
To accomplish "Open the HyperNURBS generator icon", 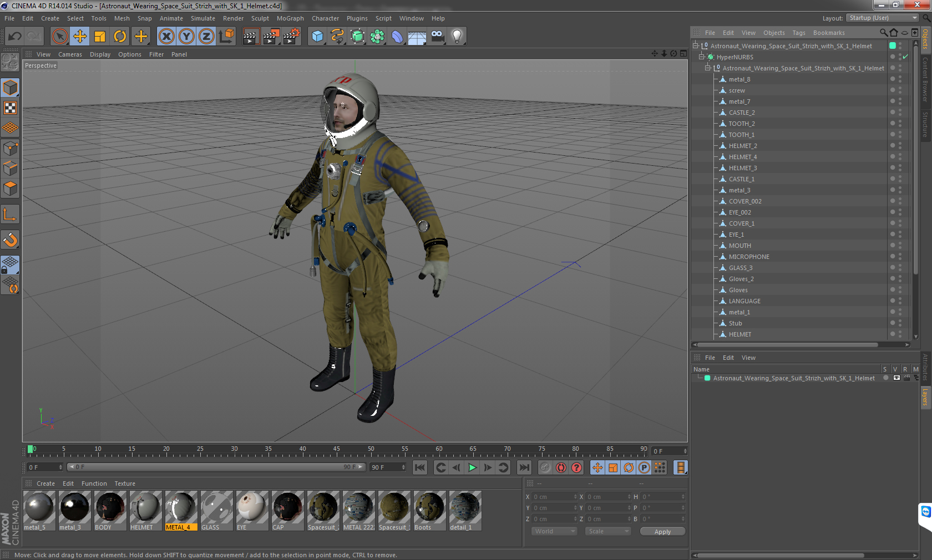I will click(357, 37).
